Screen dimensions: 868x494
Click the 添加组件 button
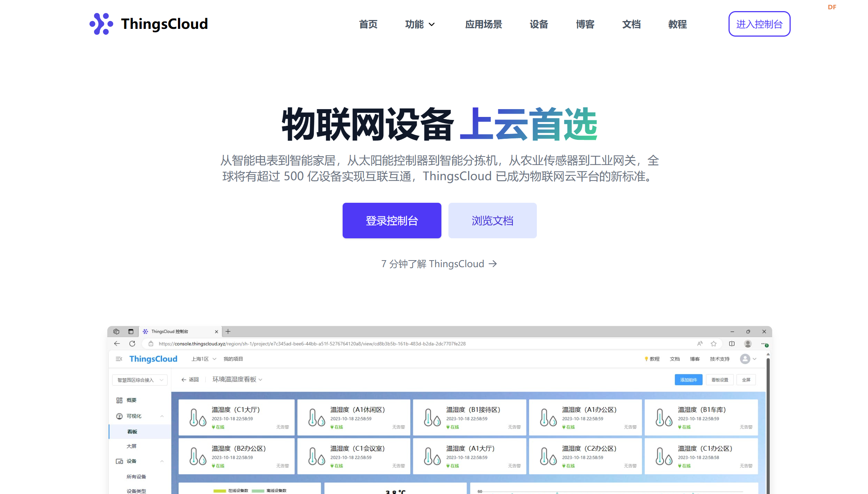(689, 380)
